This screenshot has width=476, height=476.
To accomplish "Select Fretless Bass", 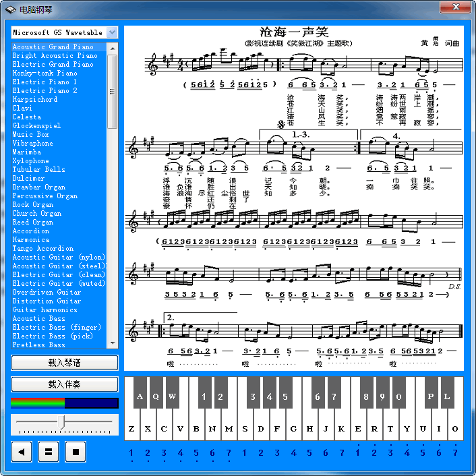I will pos(59,345).
